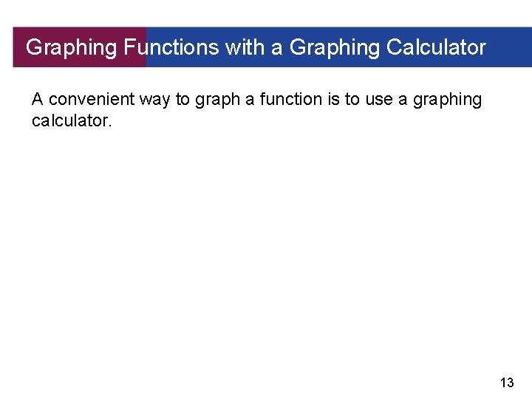
Task: Click the word 'convenient' in the body text
Action: (92, 100)
